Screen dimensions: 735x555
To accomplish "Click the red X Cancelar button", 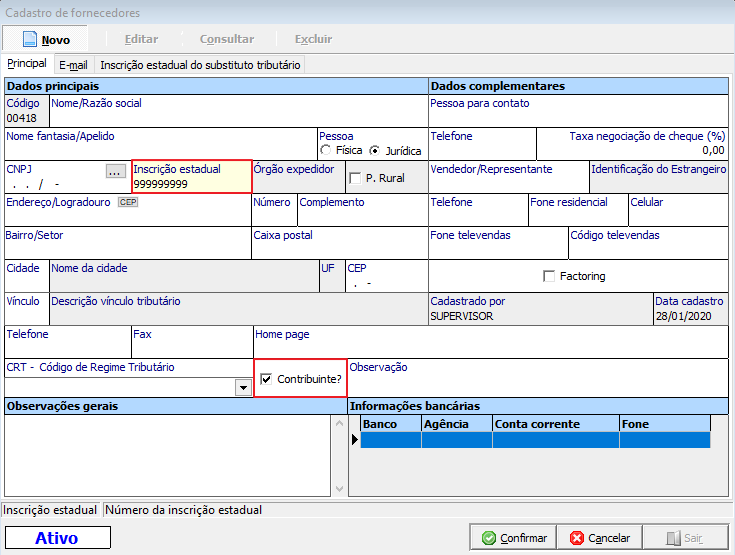I will (x=600, y=537).
